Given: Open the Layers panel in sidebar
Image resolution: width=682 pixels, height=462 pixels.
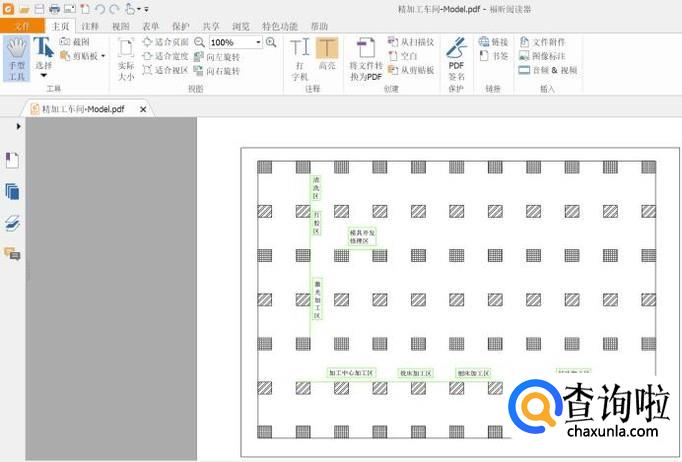Looking at the screenshot, I should 12,223.
